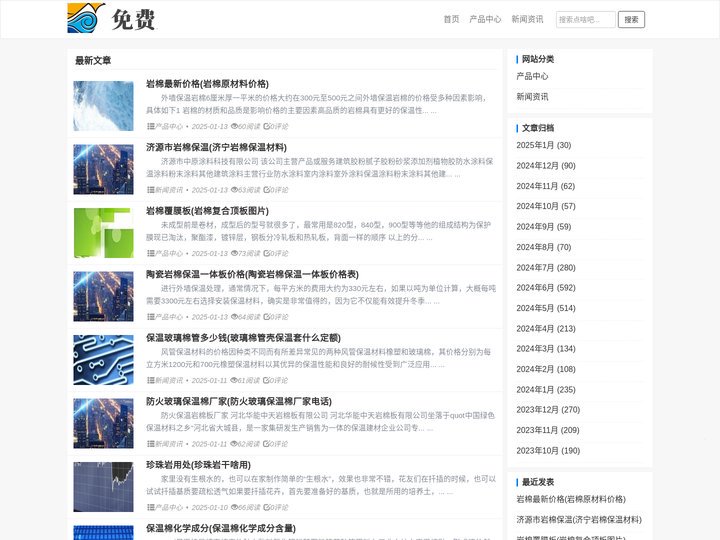Viewport: 720px width, 540px height.
Task: Click circuit-board thumbnail of 保温玻璃棉管 article
Action: [x=103, y=360]
